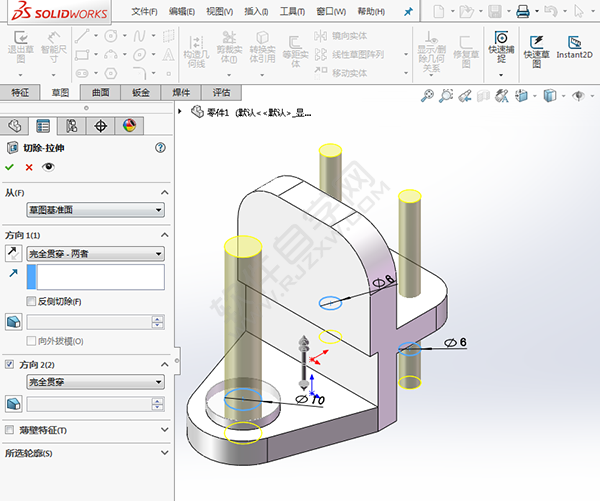Select the Line sketch tool

(x=82, y=36)
